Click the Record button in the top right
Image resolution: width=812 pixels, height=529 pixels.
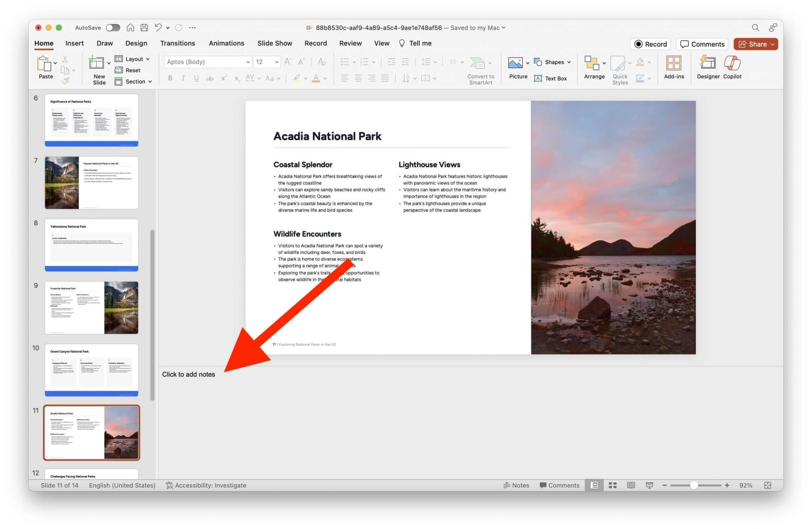tap(650, 44)
